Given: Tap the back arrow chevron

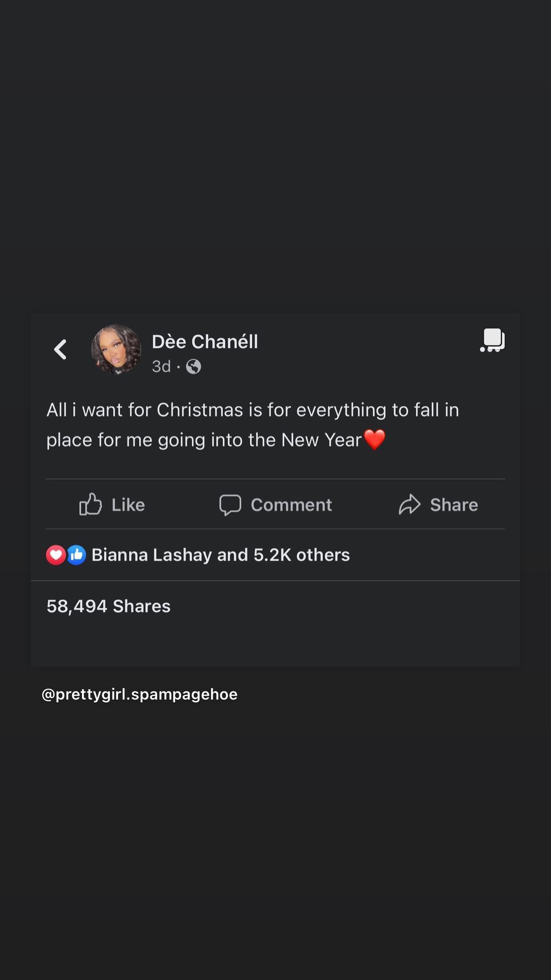Looking at the screenshot, I should coord(60,349).
